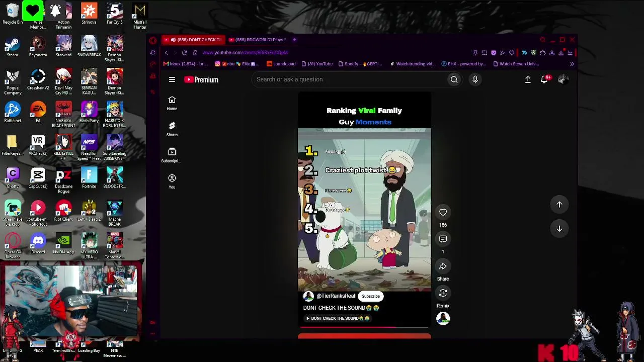Open the (81) YouTube bookmark
Viewport: 644px width, 362px height.
point(316,64)
